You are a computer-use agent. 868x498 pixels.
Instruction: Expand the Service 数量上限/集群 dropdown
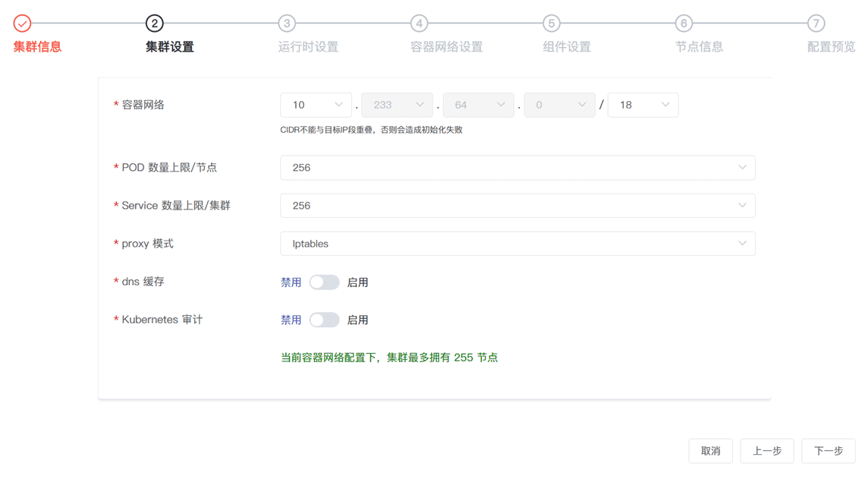pos(517,206)
